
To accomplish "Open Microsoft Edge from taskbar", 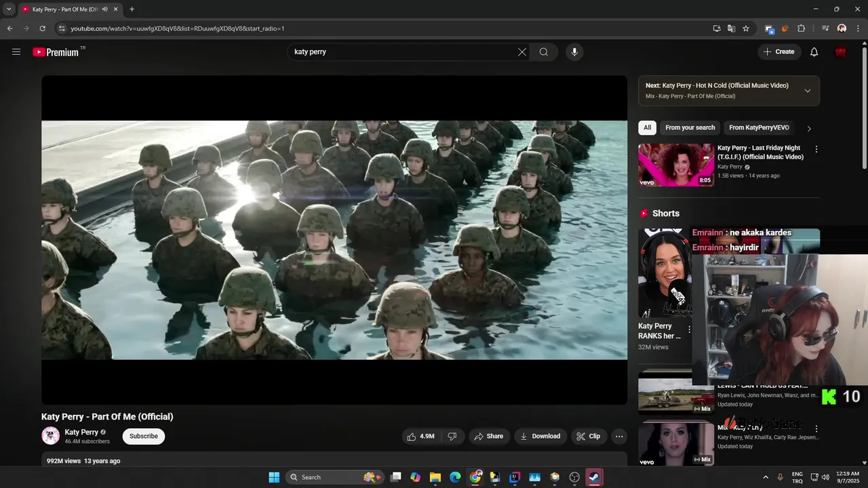I will [455, 477].
